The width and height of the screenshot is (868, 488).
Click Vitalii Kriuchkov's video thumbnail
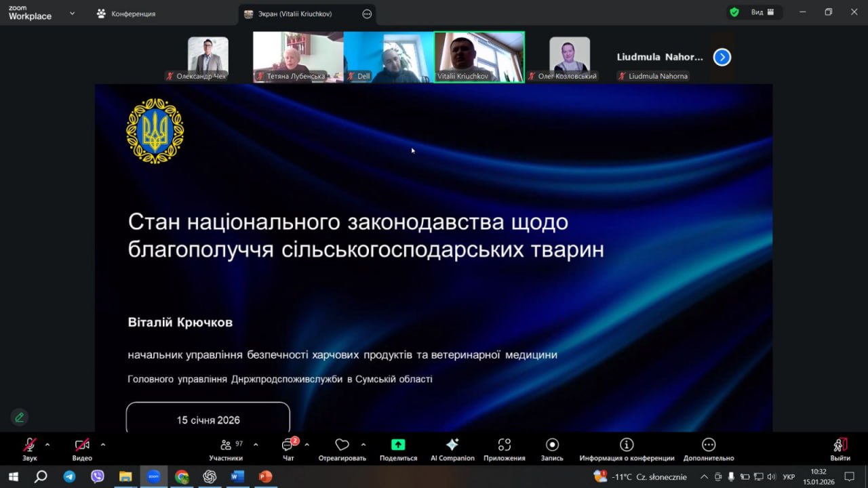pyautogui.click(x=479, y=57)
